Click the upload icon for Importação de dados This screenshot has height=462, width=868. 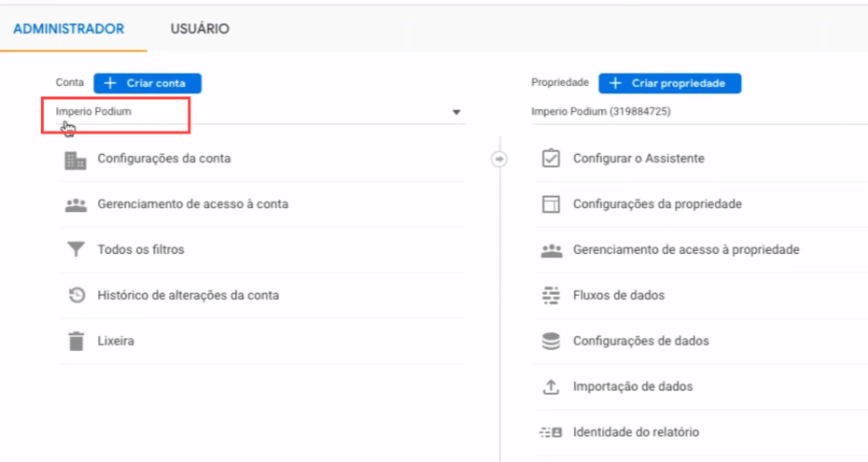(551, 387)
